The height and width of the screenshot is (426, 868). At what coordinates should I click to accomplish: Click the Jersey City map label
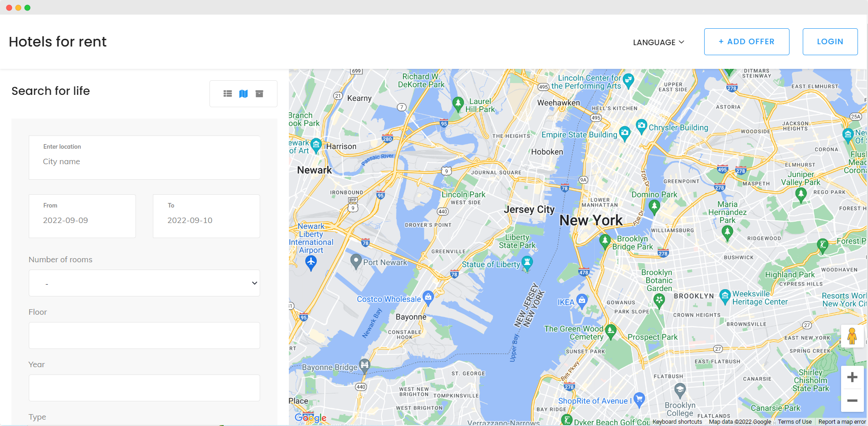click(529, 209)
